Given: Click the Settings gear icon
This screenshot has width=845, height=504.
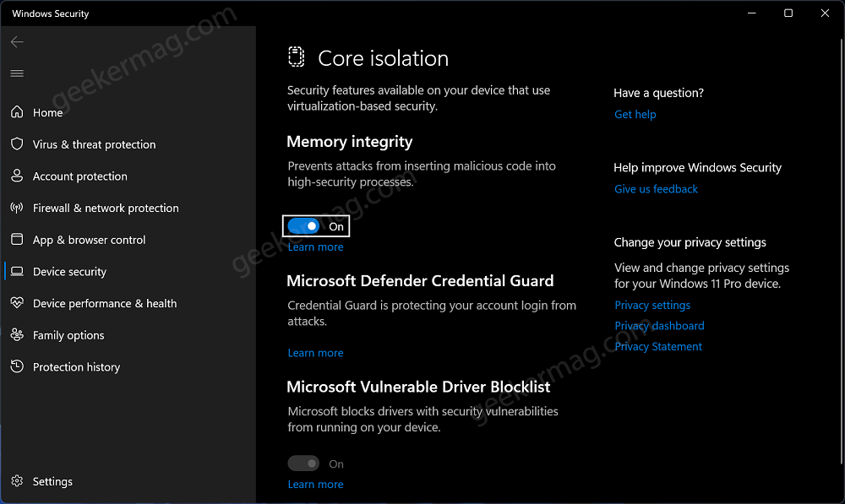Looking at the screenshot, I should point(17,481).
